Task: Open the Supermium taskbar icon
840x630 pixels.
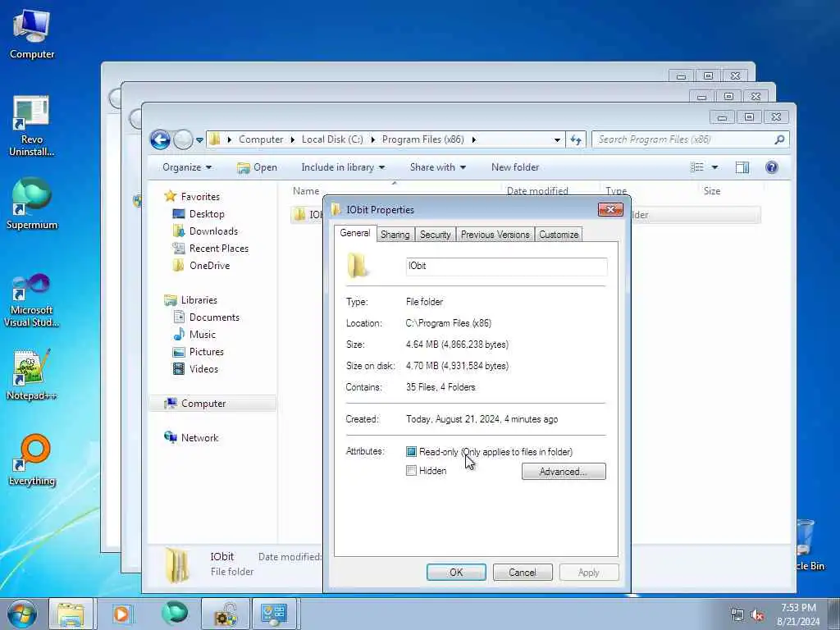Action: pyautogui.click(x=175, y=613)
